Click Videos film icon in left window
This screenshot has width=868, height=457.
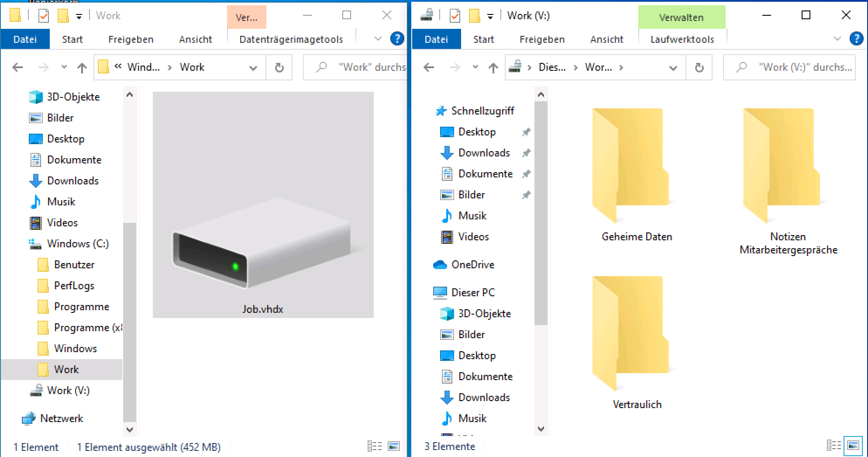click(x=35, y=223)
